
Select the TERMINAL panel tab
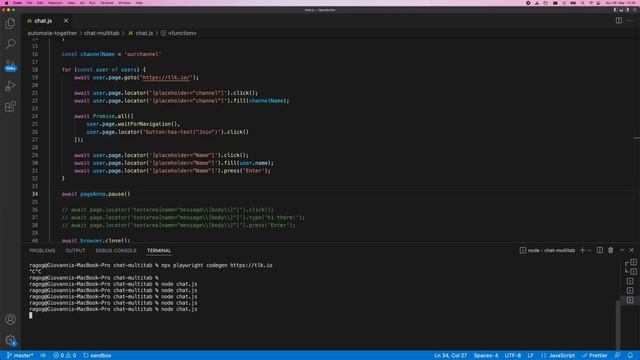click(x=159, y=251)
